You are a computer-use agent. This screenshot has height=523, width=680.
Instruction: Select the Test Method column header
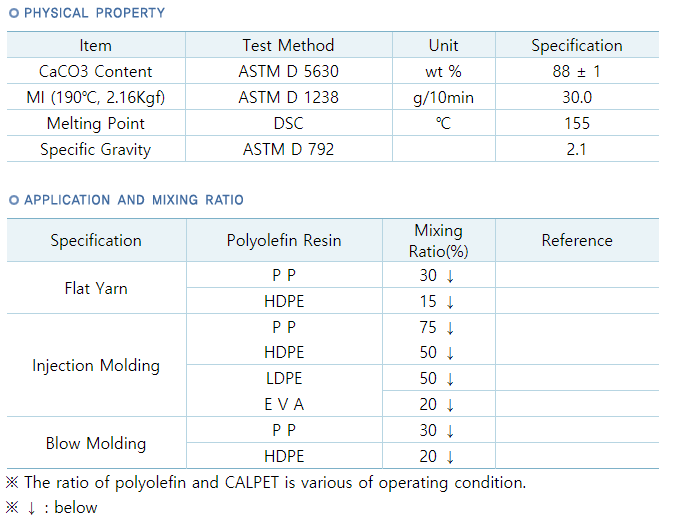click(288, 45)
